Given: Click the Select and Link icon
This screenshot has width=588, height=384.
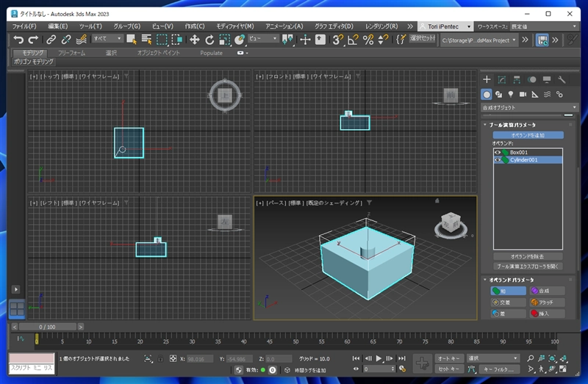Looking at the screenshot, I should [x=51, y=40].
